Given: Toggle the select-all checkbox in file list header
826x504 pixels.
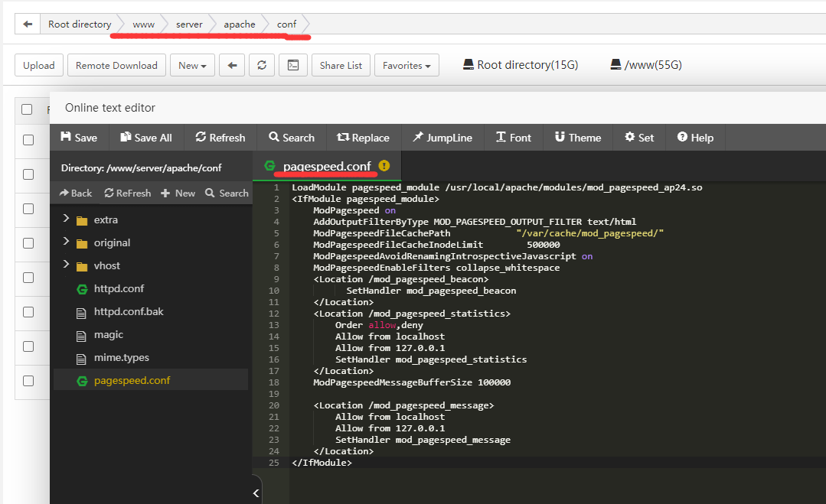Looking at the screenshot, I should coord(27,109).
